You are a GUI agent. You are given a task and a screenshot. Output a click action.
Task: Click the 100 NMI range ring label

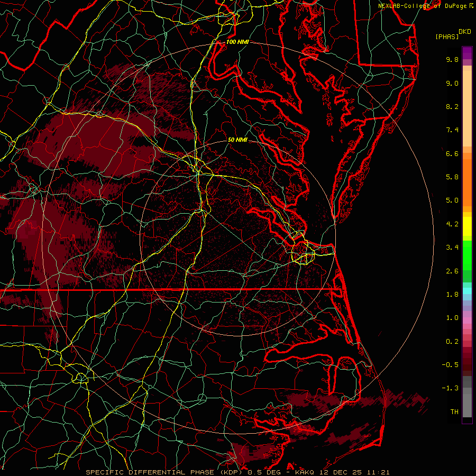(x=237, y=42)
